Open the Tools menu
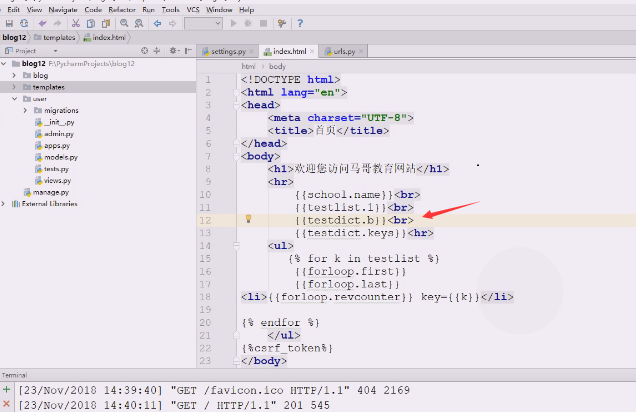Screen dimensions: 636x412 [x=170, y=9]
